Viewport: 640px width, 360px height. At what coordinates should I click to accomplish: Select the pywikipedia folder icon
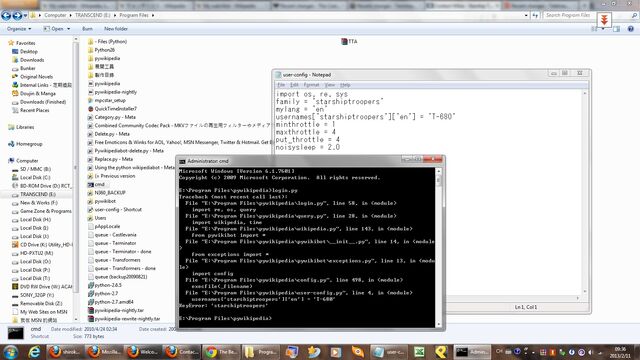click(x=91, y=58)
